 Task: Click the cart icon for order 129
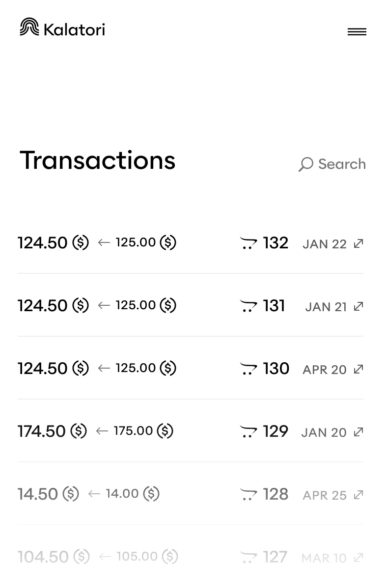point(248,432)
